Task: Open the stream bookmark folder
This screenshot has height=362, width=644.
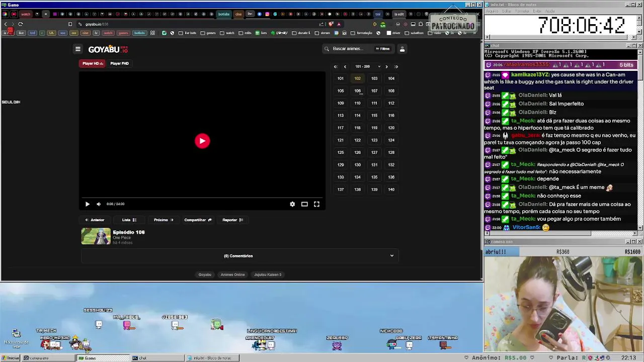Action: point(323,33)
